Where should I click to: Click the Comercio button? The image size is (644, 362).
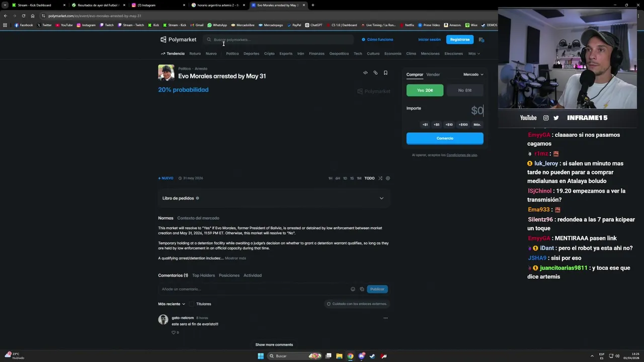point(445,138)
